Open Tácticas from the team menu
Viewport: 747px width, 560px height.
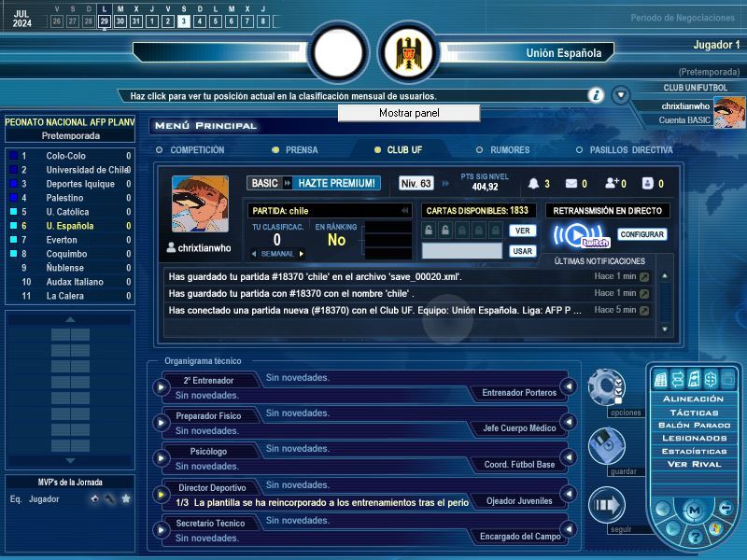(693, 412)
